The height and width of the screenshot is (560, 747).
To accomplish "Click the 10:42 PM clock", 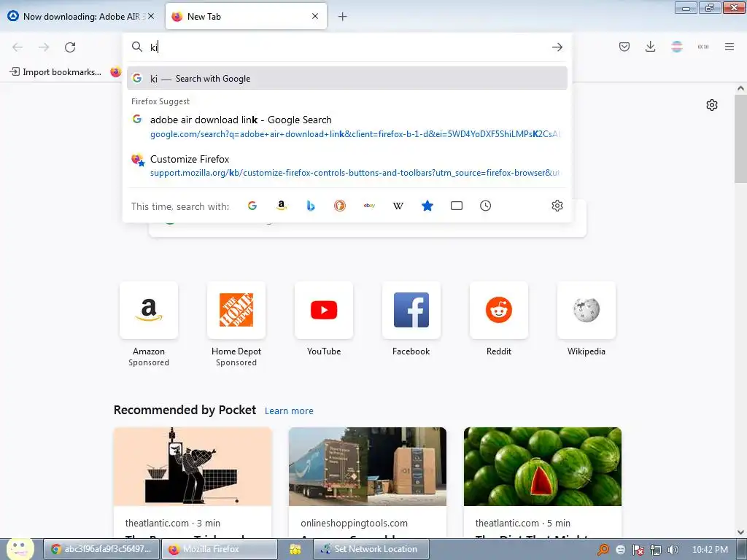I will tap(710, 550).
